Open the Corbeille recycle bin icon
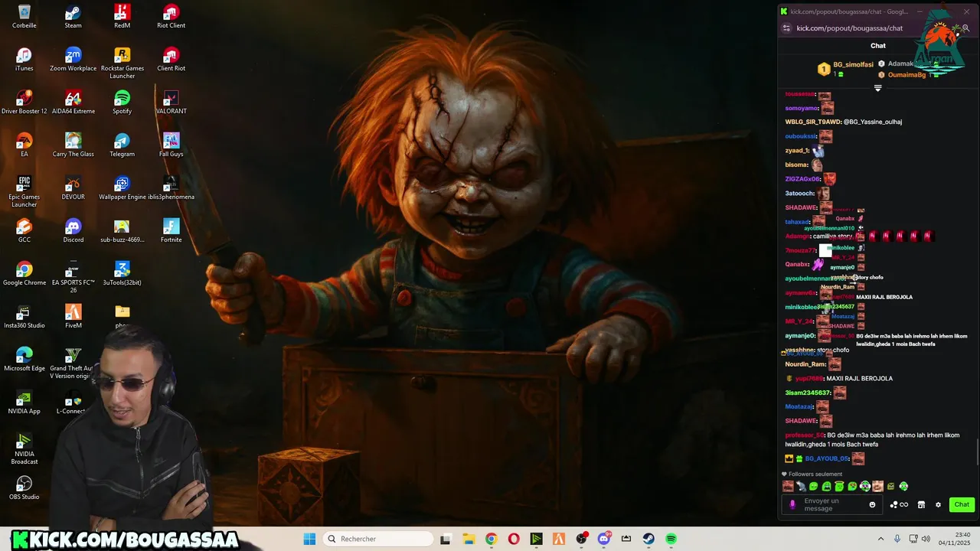Screen dimensions: 980x551 [x=24, y=17]
